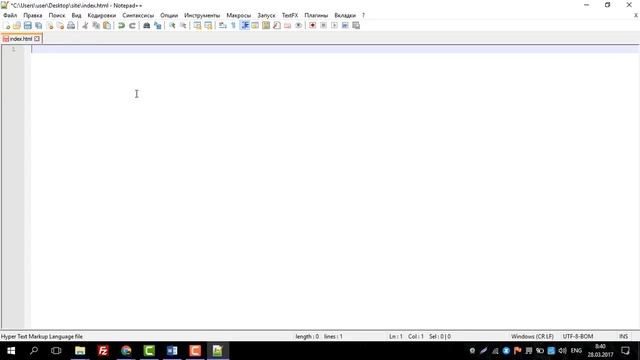Click the Close All toolbar icon
640x360 pixels.
point(60,25)
